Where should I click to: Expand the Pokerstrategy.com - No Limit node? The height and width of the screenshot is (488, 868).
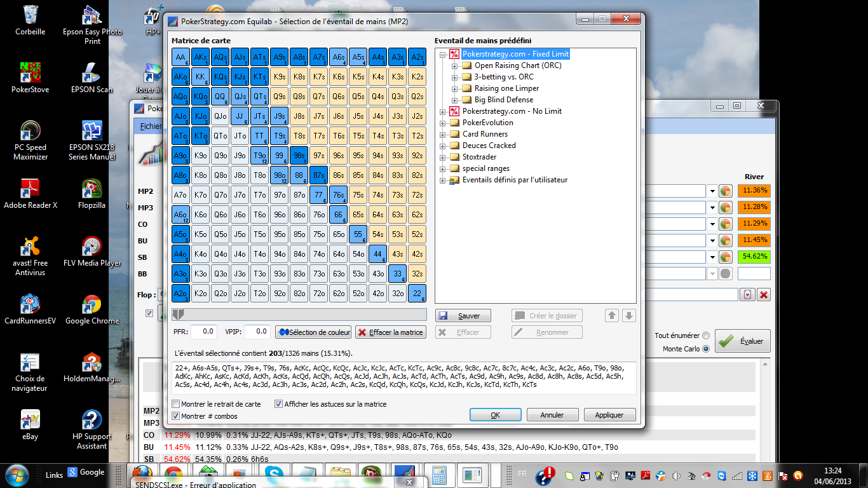click(443, 111)
